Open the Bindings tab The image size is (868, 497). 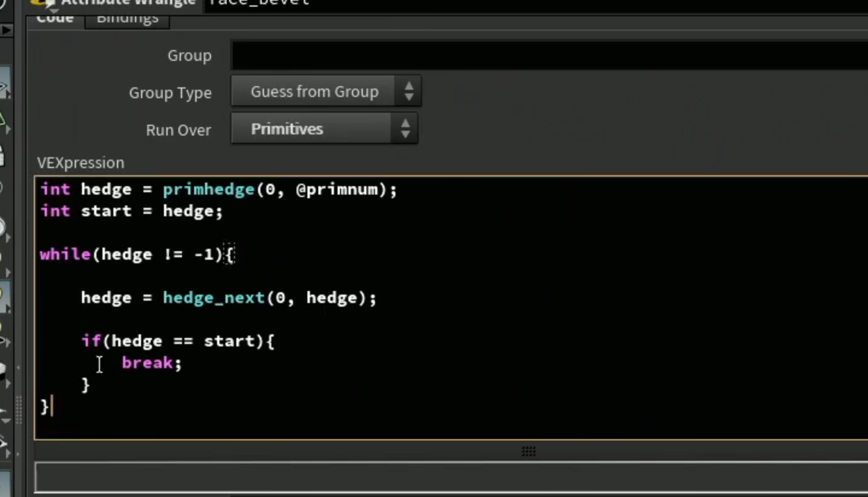coord(127,17)
